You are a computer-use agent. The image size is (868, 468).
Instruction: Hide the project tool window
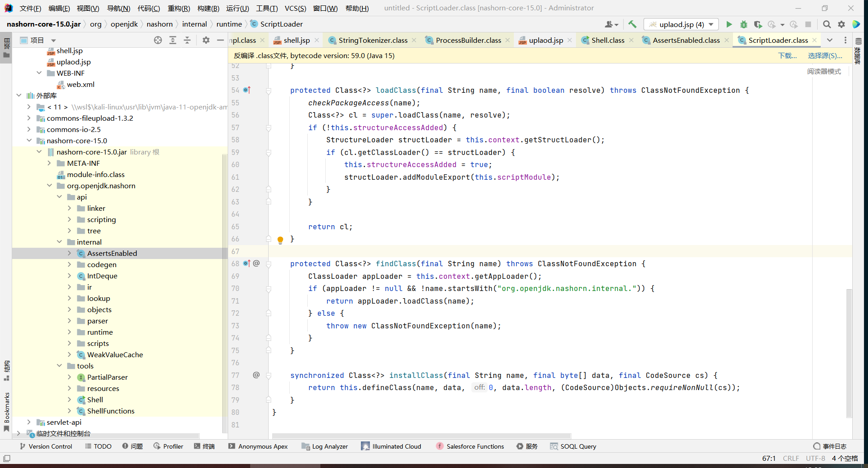(x=220, y=40)
